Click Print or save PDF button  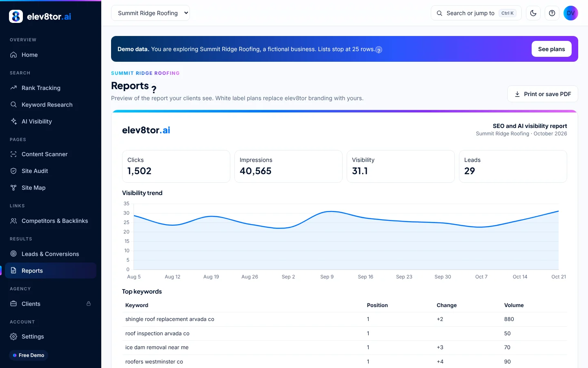(x=542, y=94)
